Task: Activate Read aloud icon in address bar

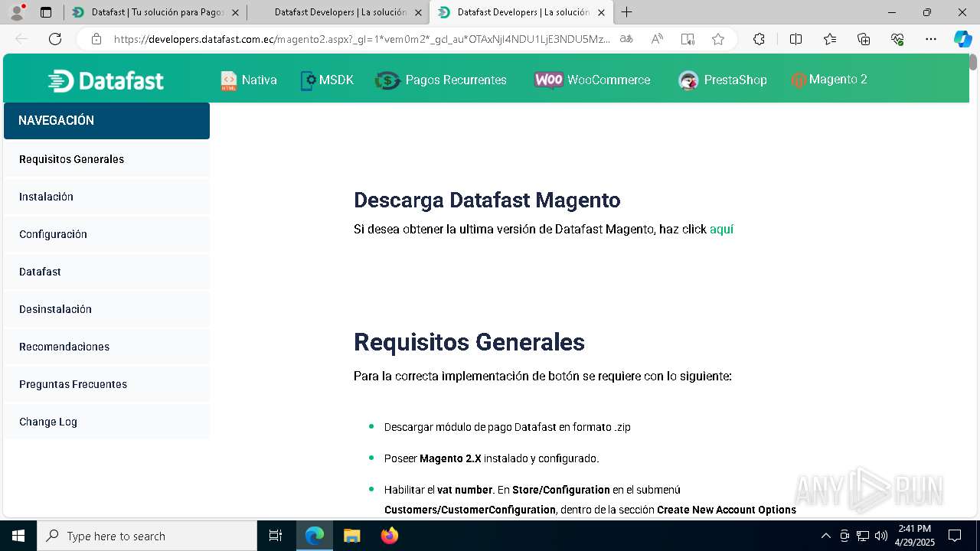Action: point(657,39)
